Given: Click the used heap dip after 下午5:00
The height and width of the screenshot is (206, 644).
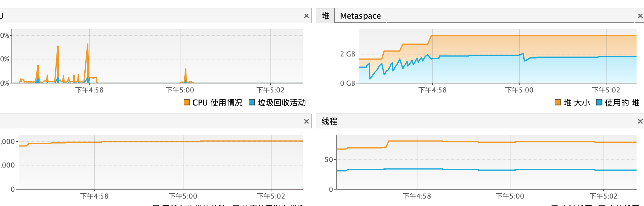Looking at the screenshot, I should pyautogui.click(x=525, y=60).
